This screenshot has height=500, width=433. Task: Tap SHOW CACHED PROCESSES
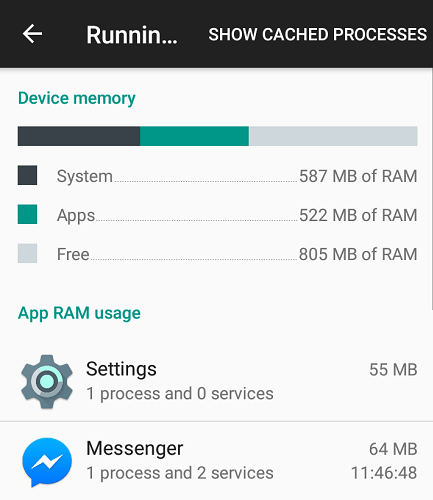click(x=317, y=34)
